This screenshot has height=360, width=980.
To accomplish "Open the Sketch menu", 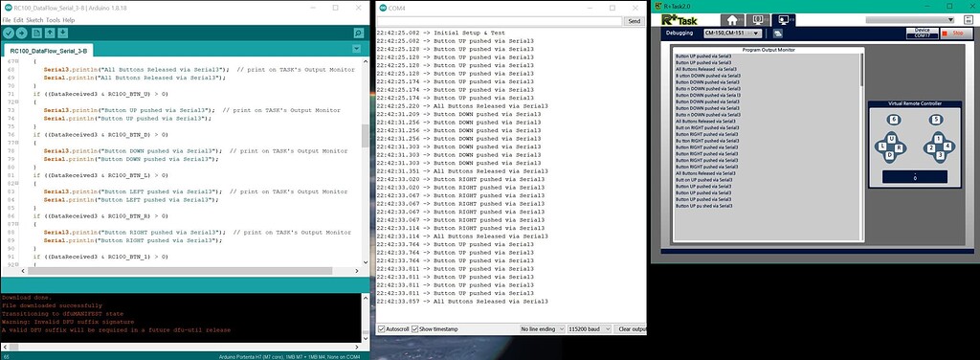I will click(34, 20).
